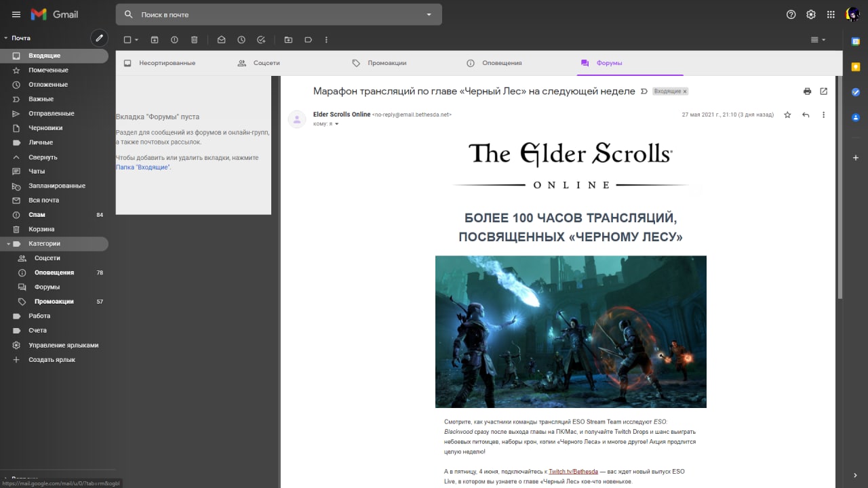The width and height of the screenshot is (868, 488).
Task: Select the Форумы tab
Action: click(x=609, y=63)
